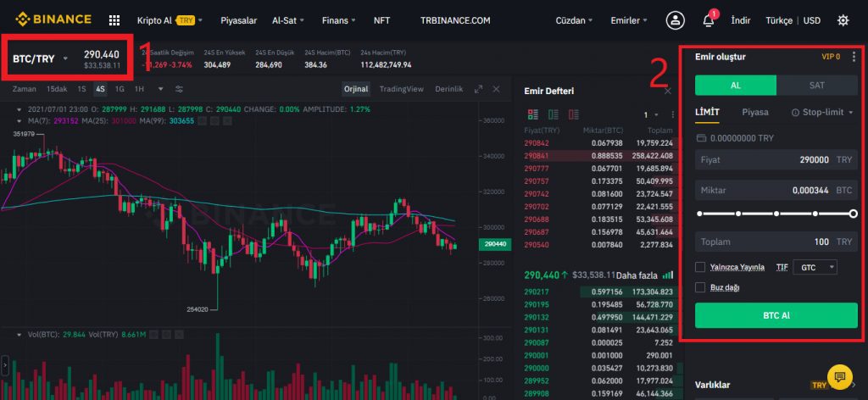Click Daha fazla in order book
This screenshot has width=868, height=400.
click(x=636, y=275)
